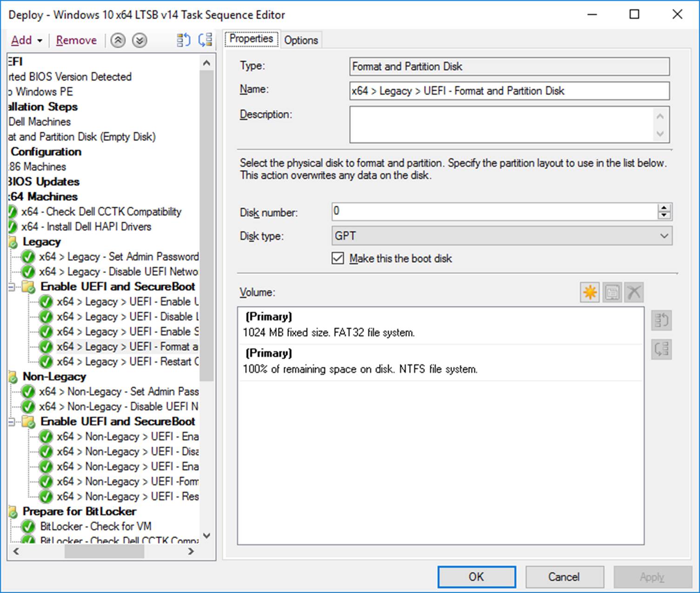Select x64 > Legacy > UEFI - Format step
The image size is (700, 593).
(127, 346)
